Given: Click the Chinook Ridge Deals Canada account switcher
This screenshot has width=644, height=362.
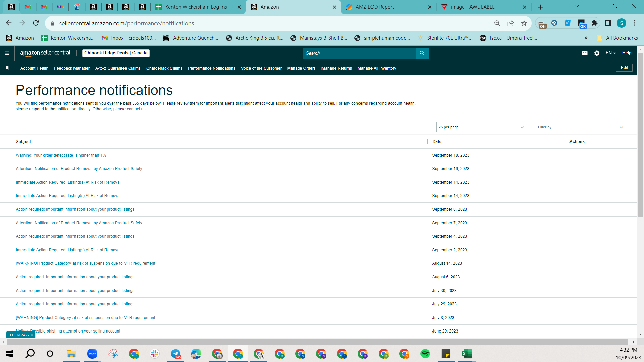Looking at the screenshot, I should point(116,53).
